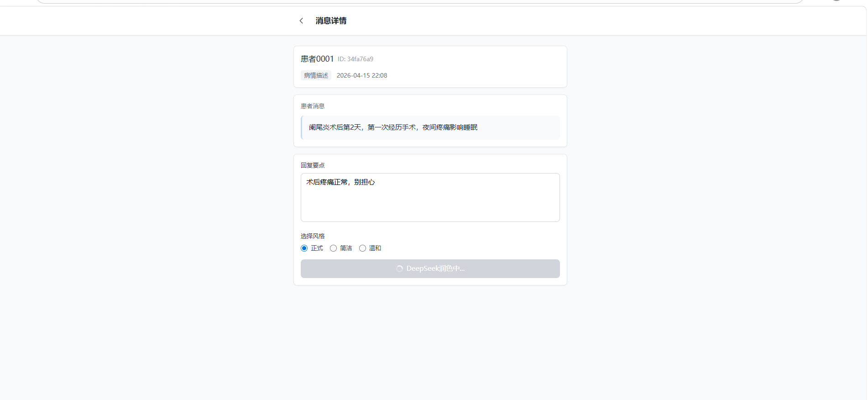Viewport: 868px width, 400px height.
Task: Focus the 回复要点 text area
Action: pos(430,205)
